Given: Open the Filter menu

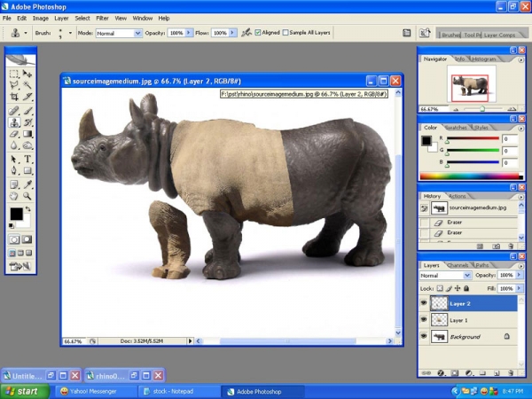Looking at the screenshot, I should 102,19.
